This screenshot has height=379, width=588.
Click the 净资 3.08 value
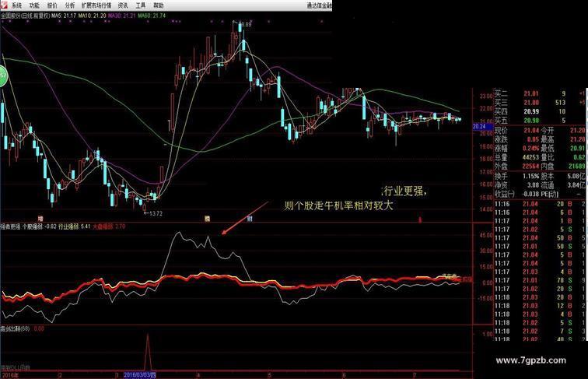click(x=533, y=184)
